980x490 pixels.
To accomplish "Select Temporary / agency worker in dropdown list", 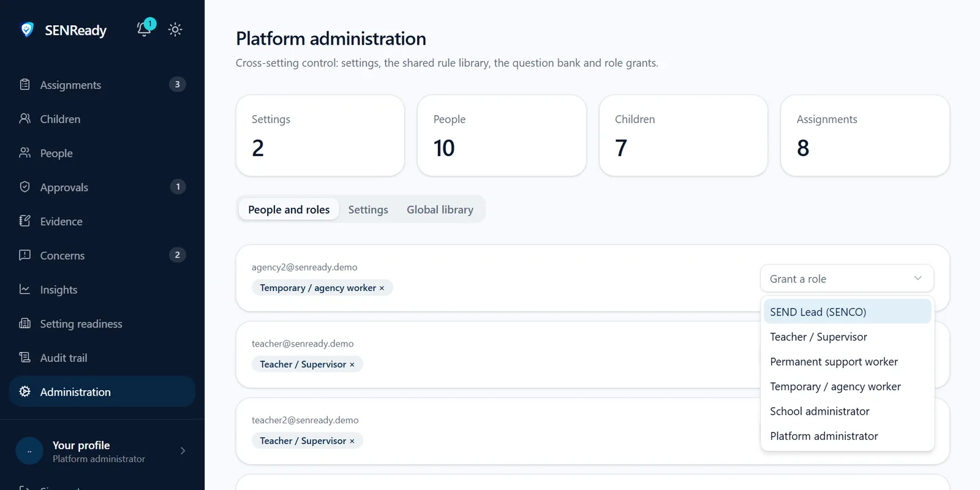I will pyautogui.click(x=847, y=386).
